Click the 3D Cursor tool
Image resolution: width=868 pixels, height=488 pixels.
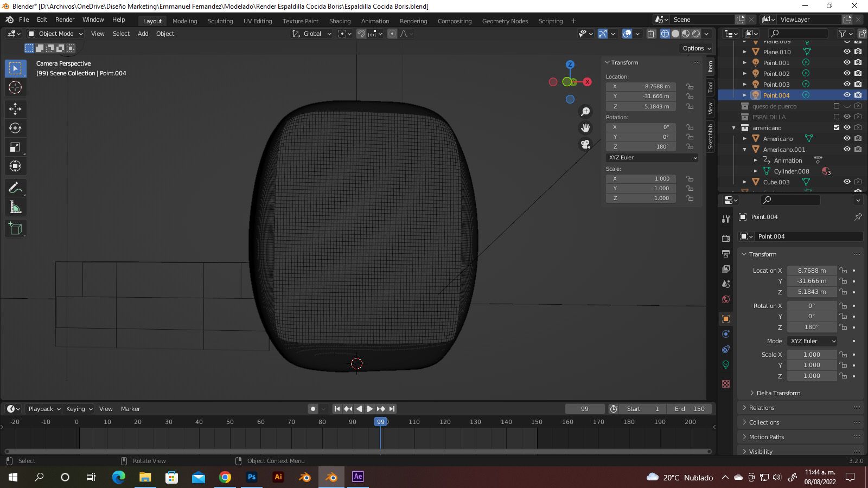click(15, 87)
